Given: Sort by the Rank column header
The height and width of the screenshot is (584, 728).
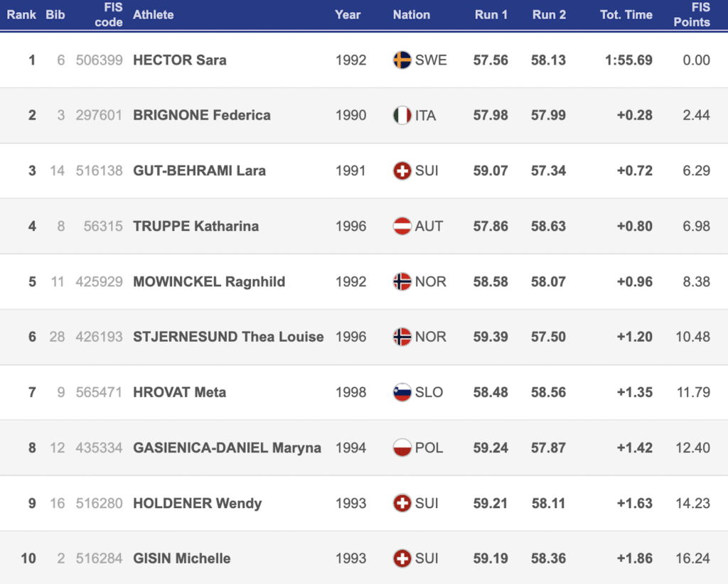Looking at the screenshot, I should (x=21, y=14).
